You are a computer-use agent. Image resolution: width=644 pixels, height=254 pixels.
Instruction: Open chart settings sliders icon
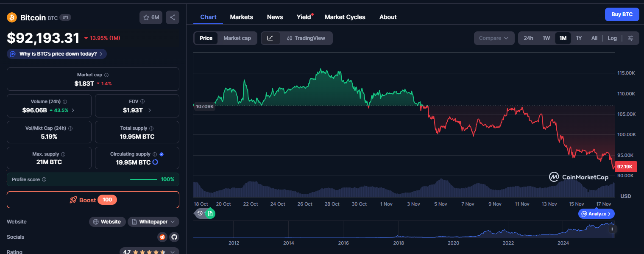(x=630, y=38)
